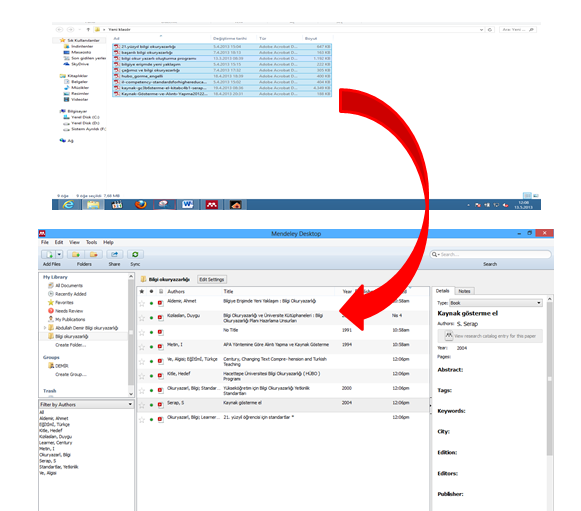Screen dimensions: 581x511
Task: Open the File menu in Mendeley
Action: coord(45,242)
